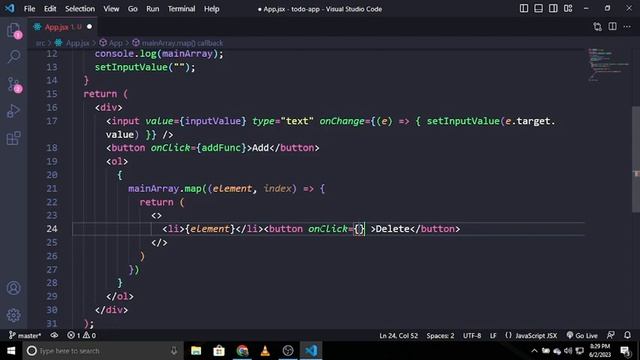Viewport: 640px width, 360px height.
Task: Click line number 24 in gutter
Action: 52,229
